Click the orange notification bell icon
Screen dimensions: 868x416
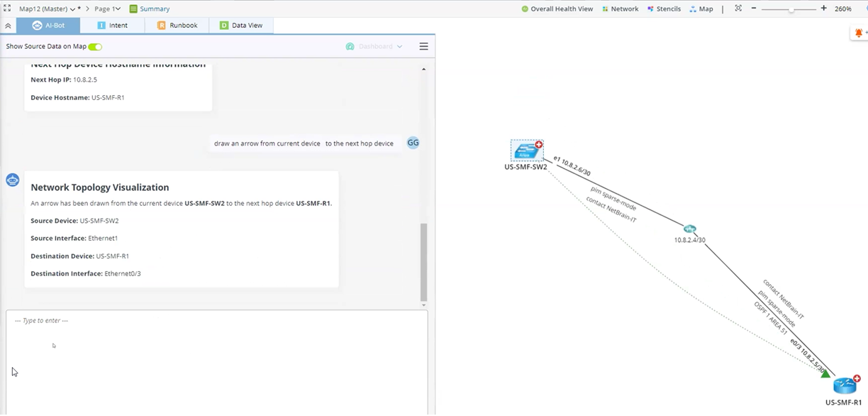tap(859, 33)
